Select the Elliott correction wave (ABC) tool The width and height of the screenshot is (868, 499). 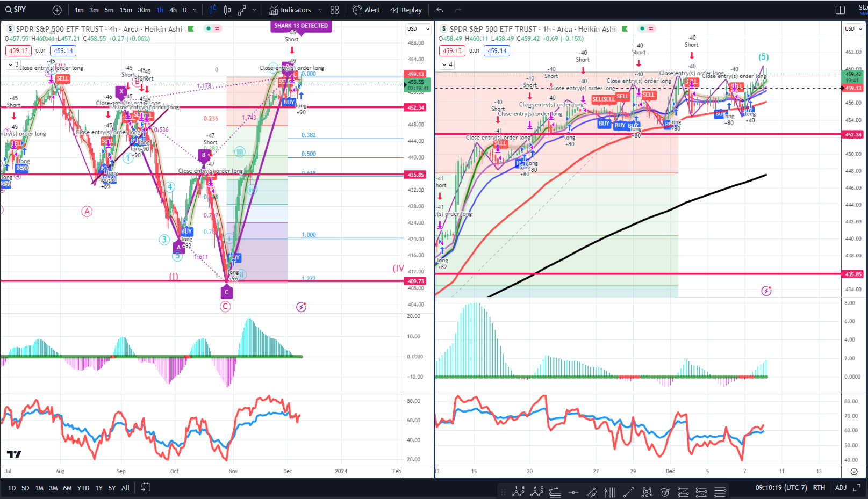tap(537, 491)
